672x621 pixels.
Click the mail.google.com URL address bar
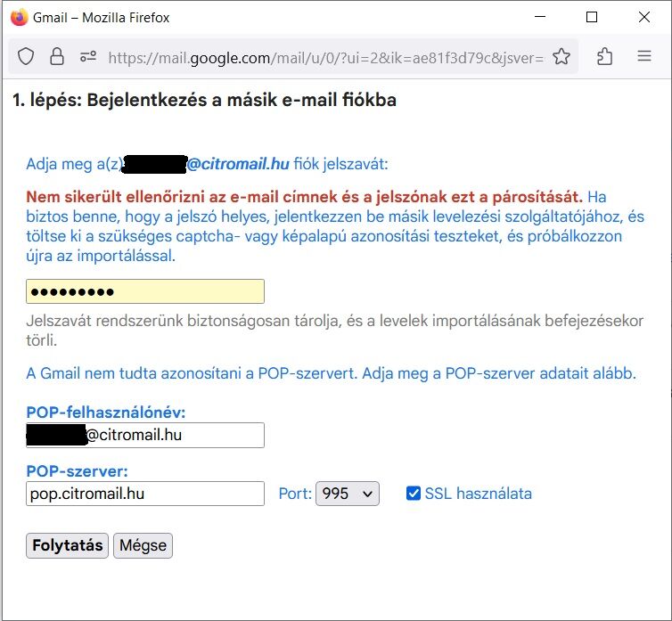click(325, 58)
